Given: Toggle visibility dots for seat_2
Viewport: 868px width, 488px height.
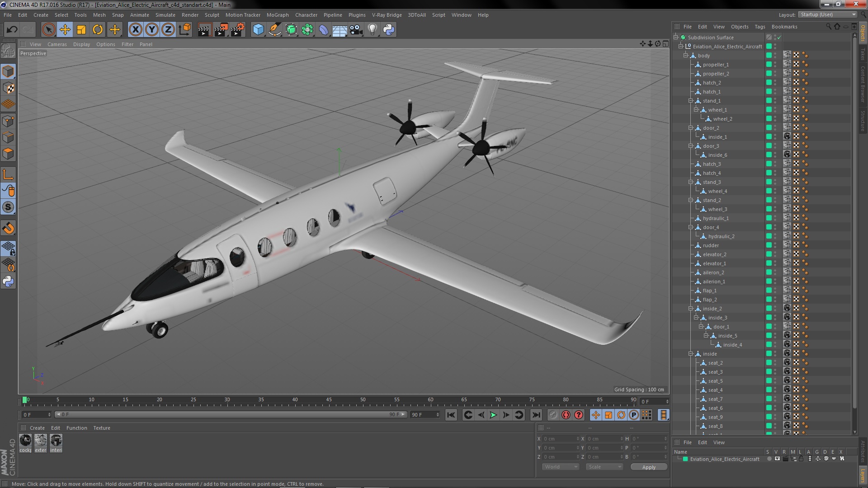Looking at the screenshot, I should pyautogui.click(x=775, y=363).
